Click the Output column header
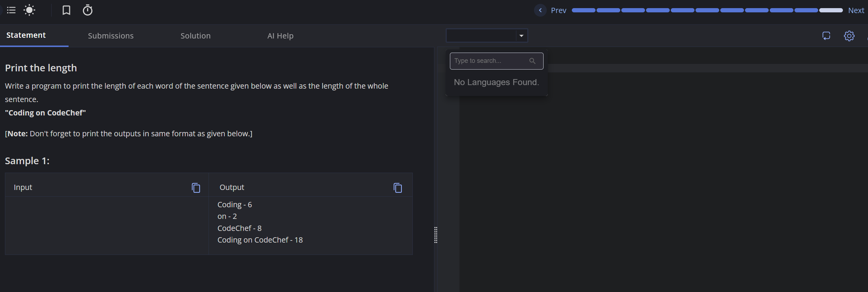868x292 pixels. coord(232,187)
